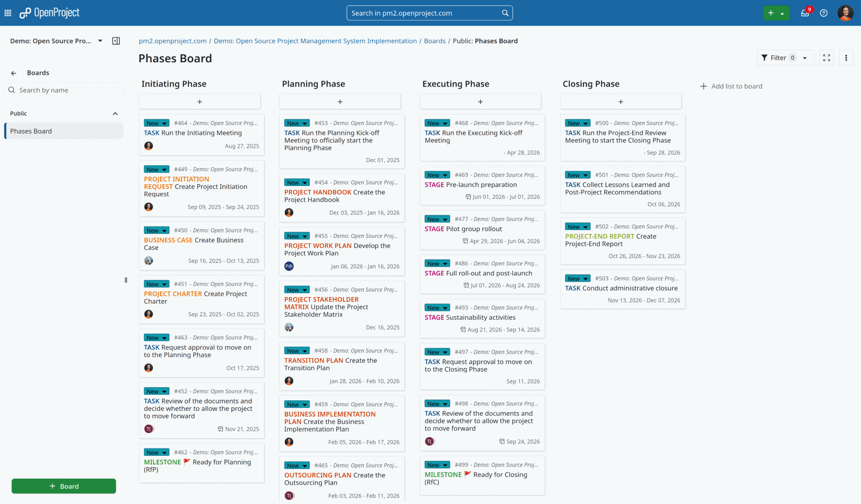Click the green Board button
The image size is (861, 504).
[x=63, y=486]
